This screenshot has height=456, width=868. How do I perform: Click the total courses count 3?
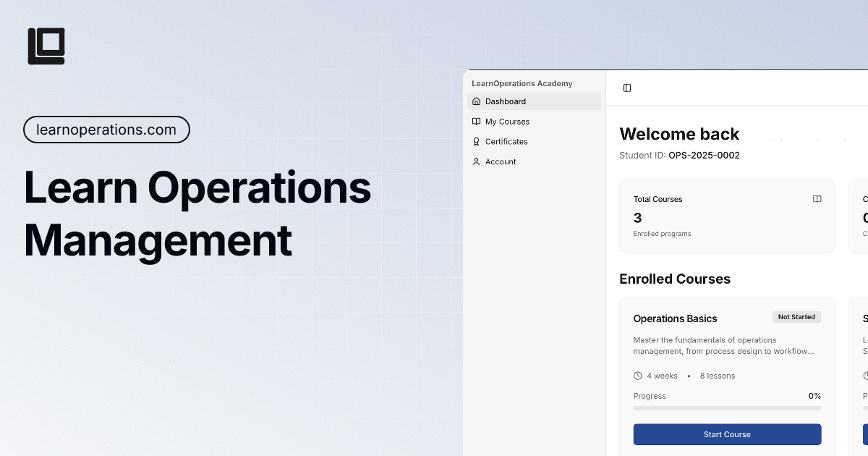coord(637,218)
